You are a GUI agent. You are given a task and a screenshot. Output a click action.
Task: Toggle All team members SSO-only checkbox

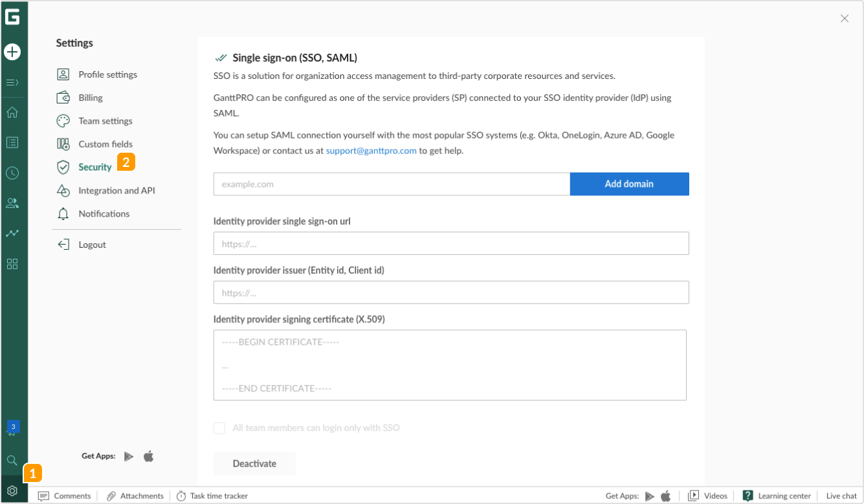219,428
